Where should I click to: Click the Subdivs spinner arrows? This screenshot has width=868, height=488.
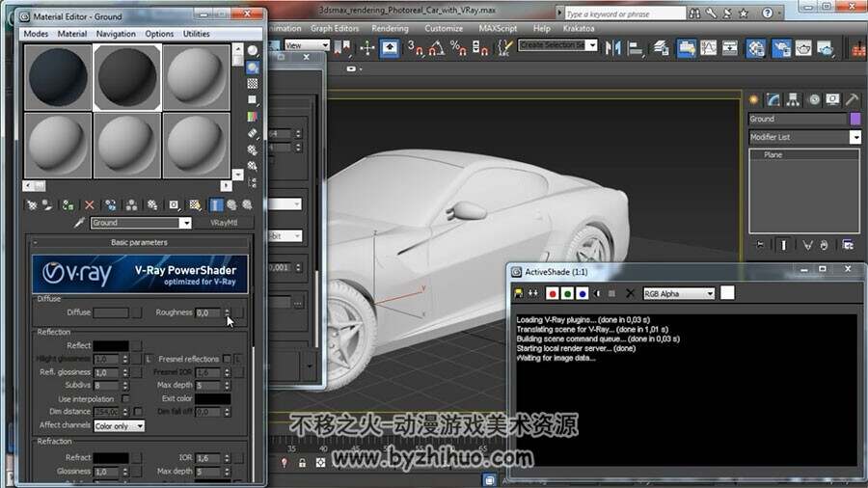tap(125, 385)
